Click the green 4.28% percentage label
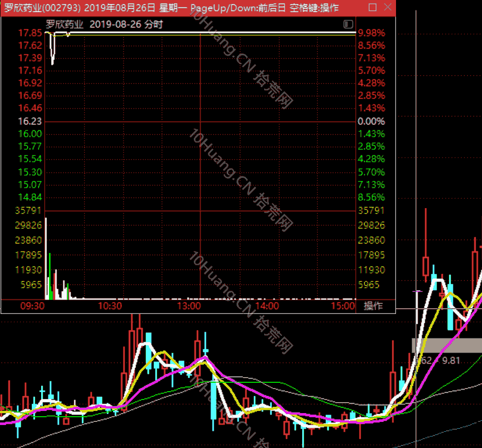This screenshot has width=482, height=448. pos(372,159)
